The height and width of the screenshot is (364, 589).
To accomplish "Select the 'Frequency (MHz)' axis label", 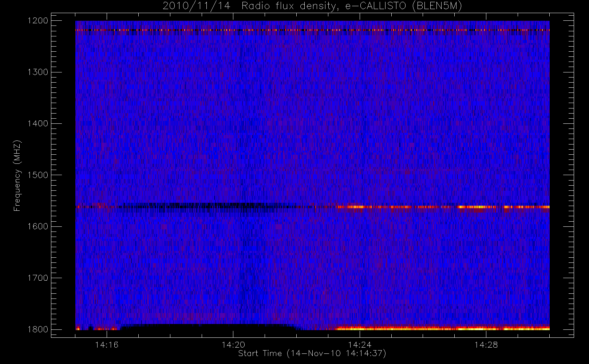I will [x=17, y=175].
